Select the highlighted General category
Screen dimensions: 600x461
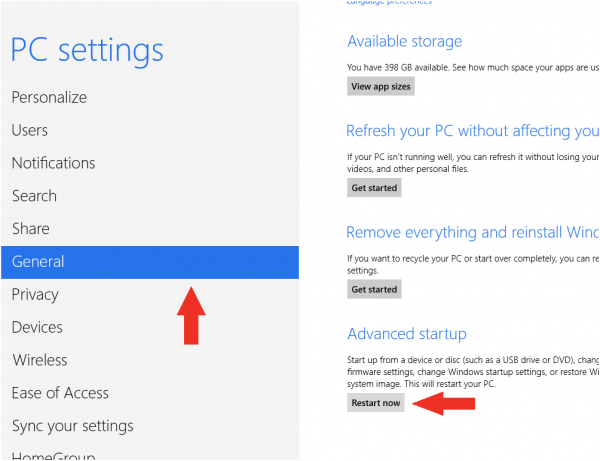(x=38, y=262)
